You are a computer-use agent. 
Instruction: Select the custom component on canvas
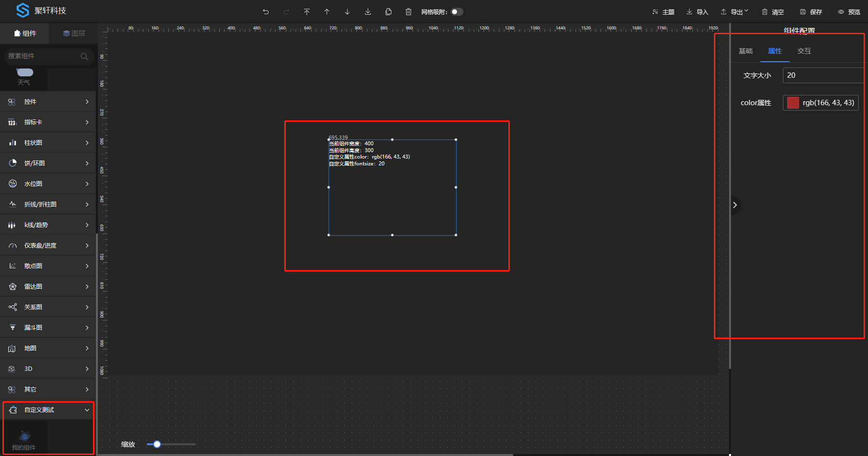click(392, 187)
